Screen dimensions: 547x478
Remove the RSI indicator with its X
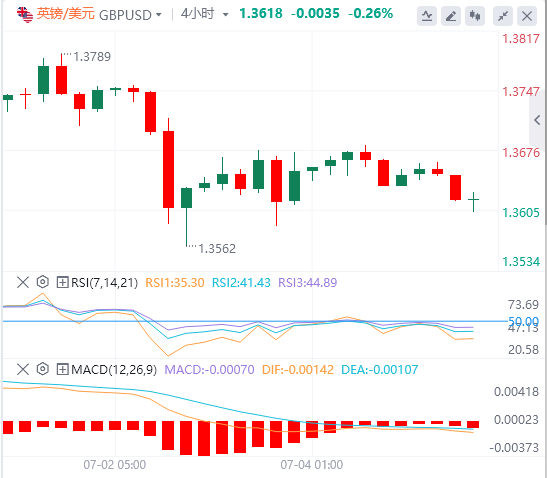(x=23, y=282)
